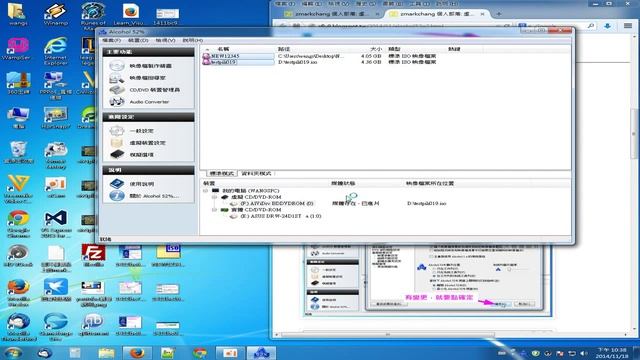Image resolution: width=640 pixels, height=360 pixels.
Task: Open the wangs folder on desktop
Action: pyautogui.click(x=18, y=13)
